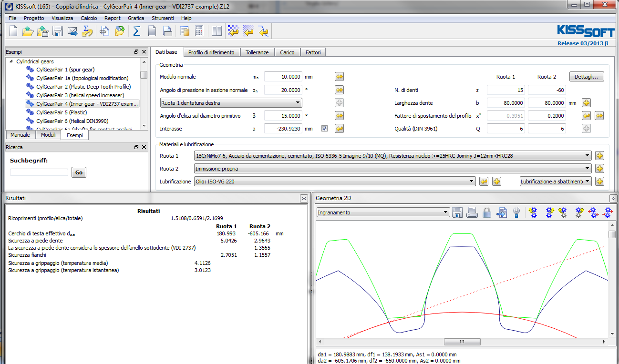Open Ruota 1 material dropdown 18CrNiMo7-6
This screenshot has height=364, width=619.
(393, 156)
